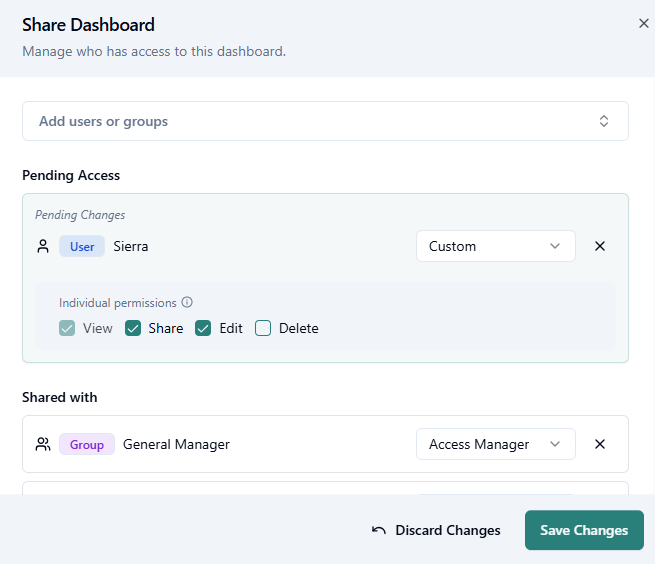
Task: Remove General Manager group access
Action: [x=600, y=444]
